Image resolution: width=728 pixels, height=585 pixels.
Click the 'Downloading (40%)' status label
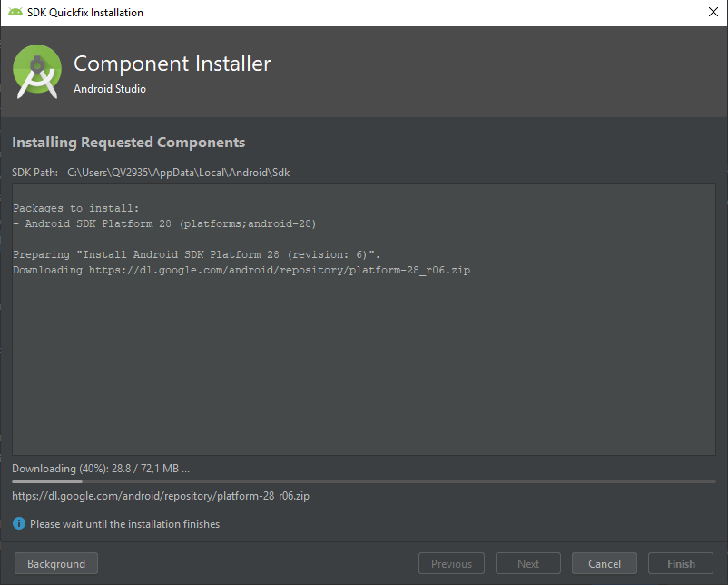(x=100, y=469)
